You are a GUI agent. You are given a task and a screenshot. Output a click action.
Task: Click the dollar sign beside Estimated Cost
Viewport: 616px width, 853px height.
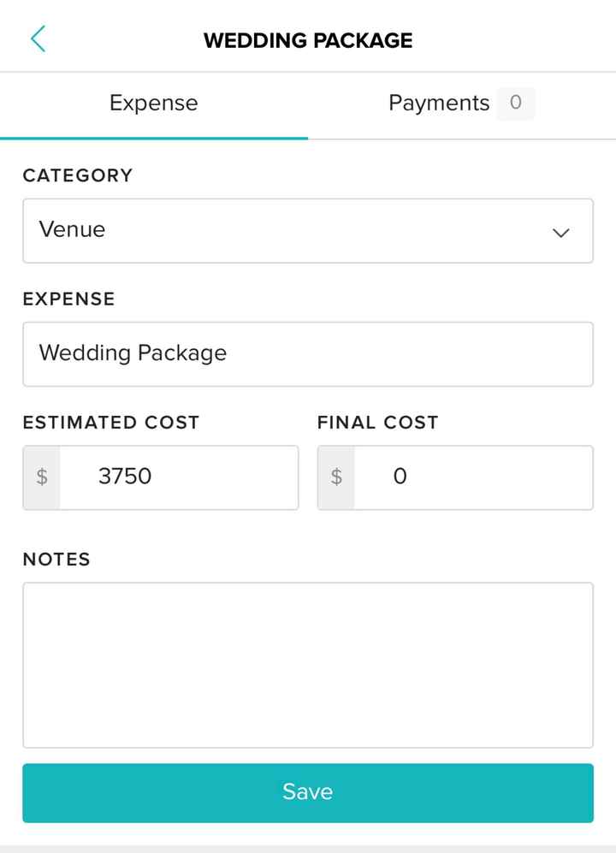pos(42,477)
